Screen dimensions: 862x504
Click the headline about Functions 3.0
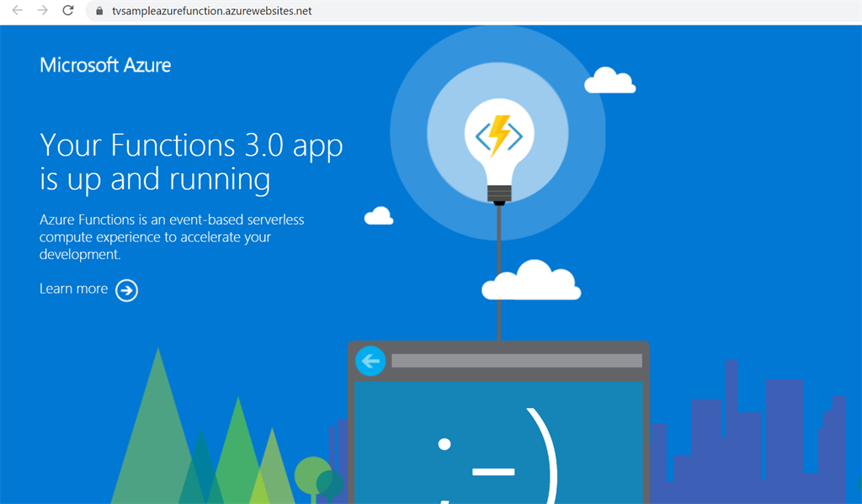coord(190,162)
